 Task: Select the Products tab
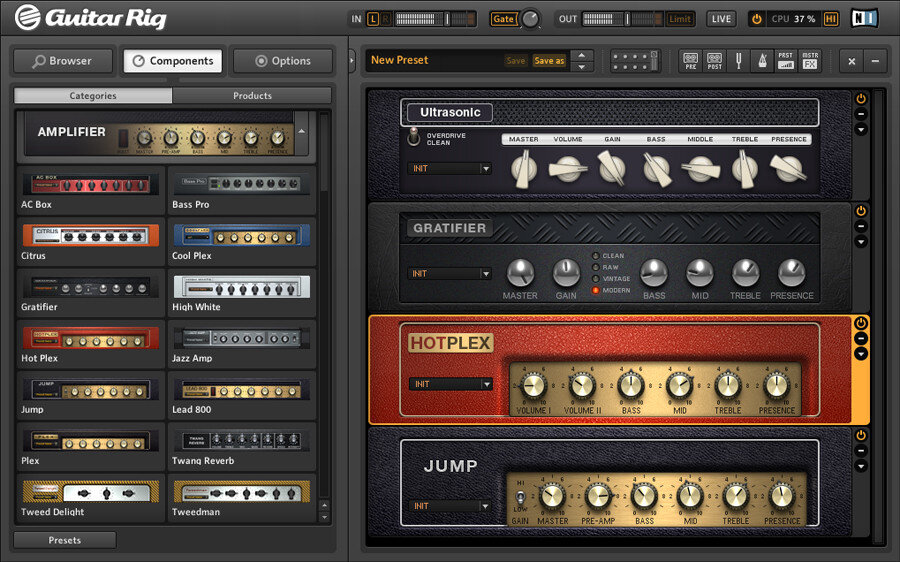[252, 95]
